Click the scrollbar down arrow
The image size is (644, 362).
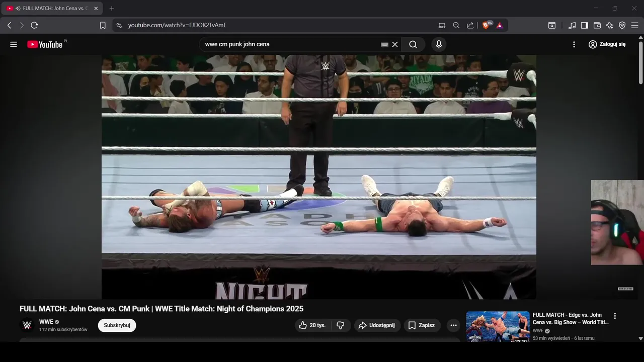pyautogui.click(x=640, y=339)
